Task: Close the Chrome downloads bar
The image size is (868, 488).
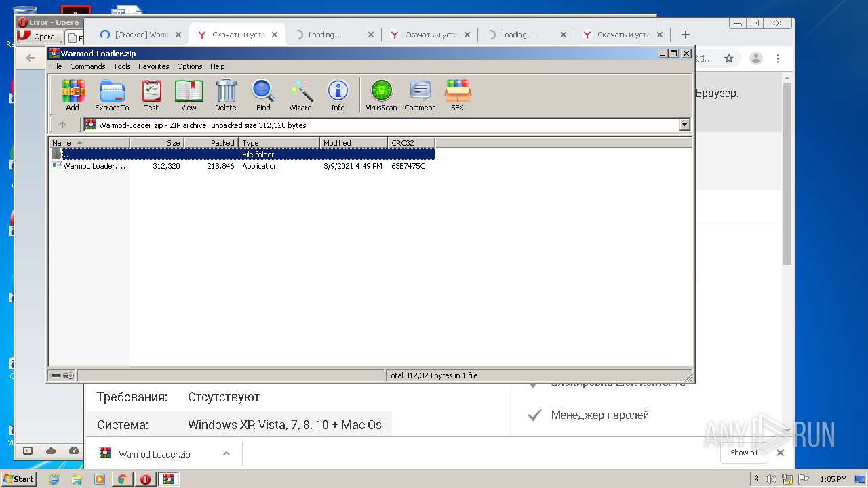Action: tap(781, 453)
